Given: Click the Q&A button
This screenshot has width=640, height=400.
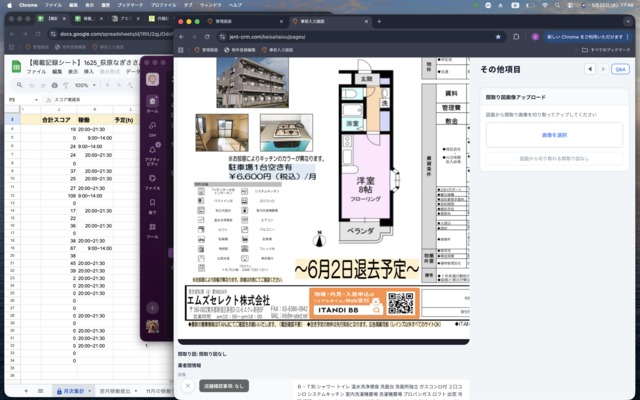Looking at the screenshot, I should point(620,69).
